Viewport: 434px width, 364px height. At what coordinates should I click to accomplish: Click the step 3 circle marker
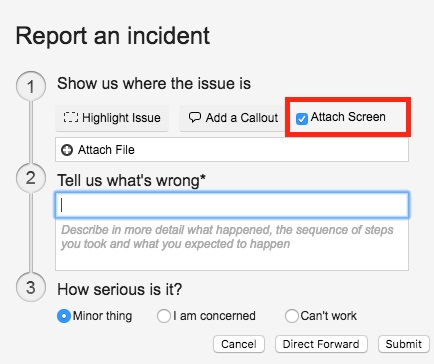pos(31,287)
